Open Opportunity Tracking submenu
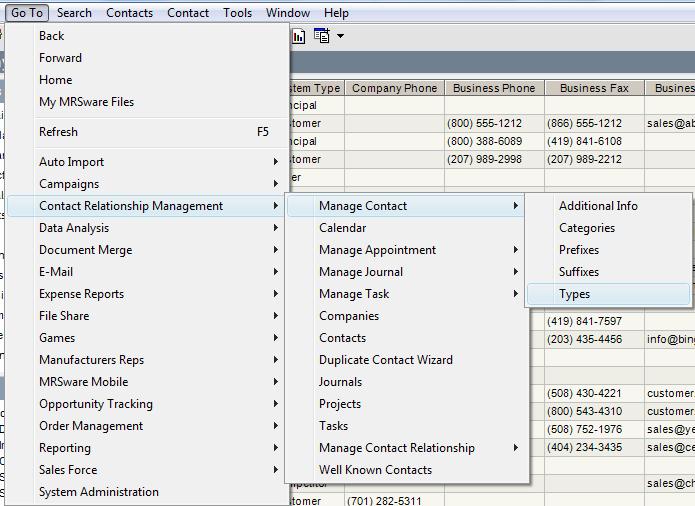Image resolution: width=695 pixels, height=506 pixels. point(148,404)
